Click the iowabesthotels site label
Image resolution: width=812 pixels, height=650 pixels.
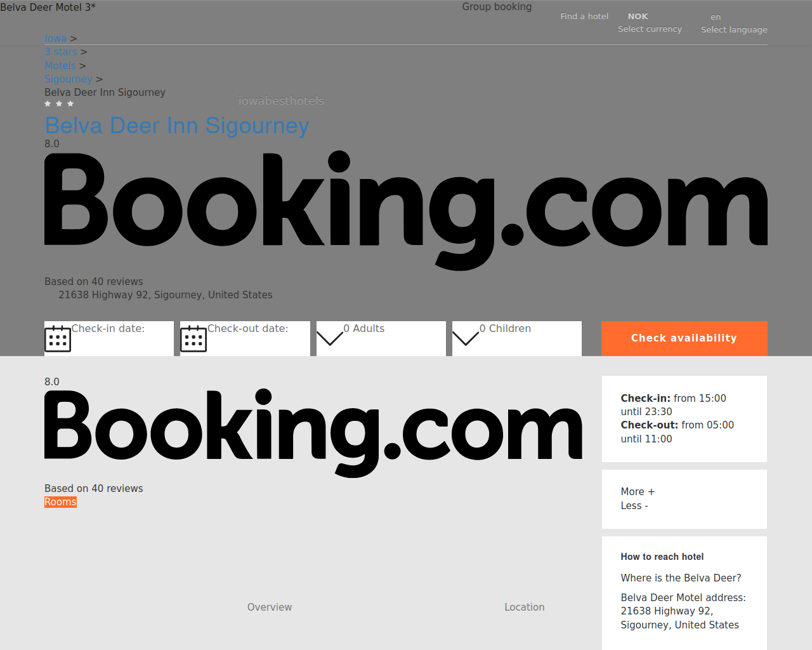click(281, 101)
